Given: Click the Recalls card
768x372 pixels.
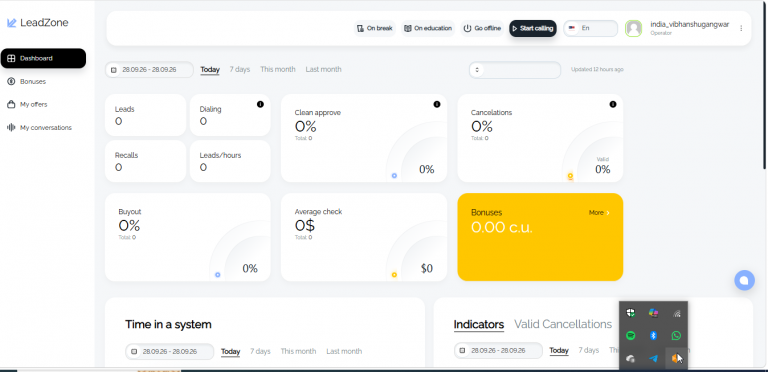Looking at the screenshot, I should click(x=145, y=161).
